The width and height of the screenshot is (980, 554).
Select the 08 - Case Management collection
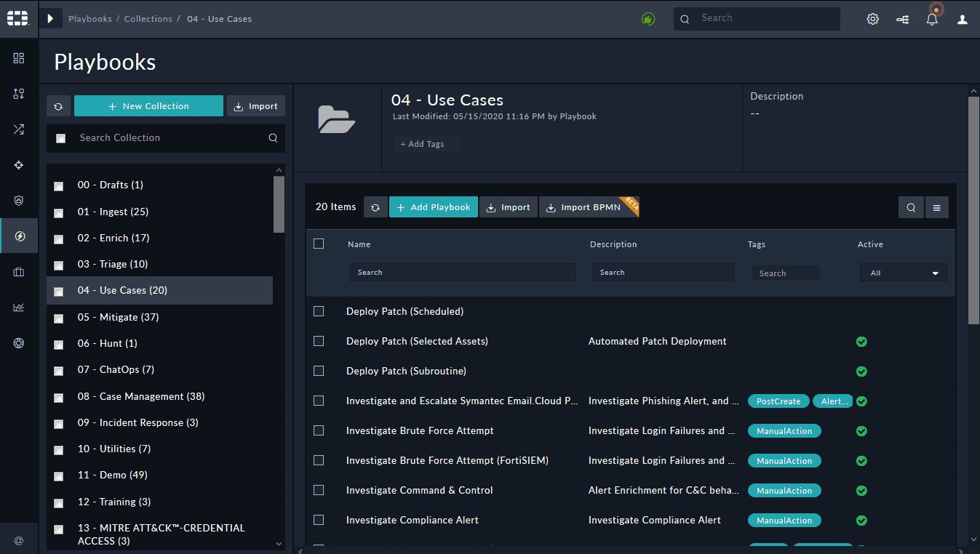[141, 396]
